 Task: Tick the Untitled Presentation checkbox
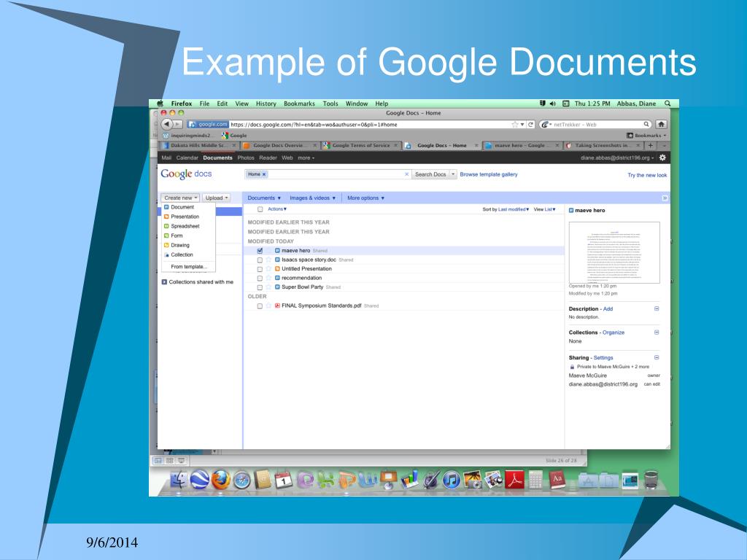tap(260, 269)
